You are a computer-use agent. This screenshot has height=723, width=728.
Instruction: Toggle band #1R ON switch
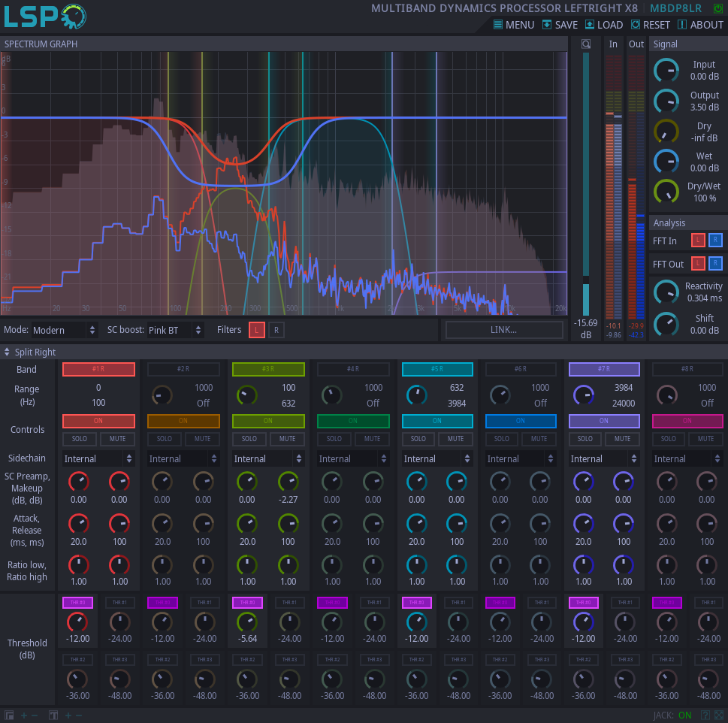tap(98, 421)
